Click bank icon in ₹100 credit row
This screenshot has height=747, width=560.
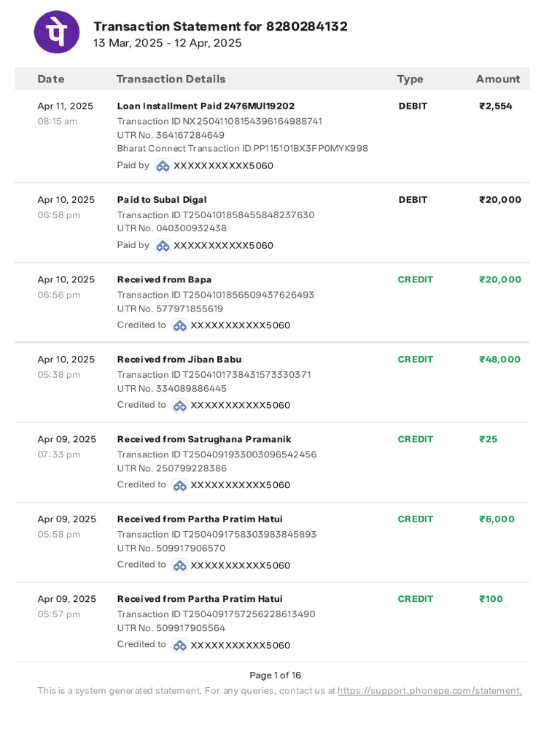[x=179, y=645]
